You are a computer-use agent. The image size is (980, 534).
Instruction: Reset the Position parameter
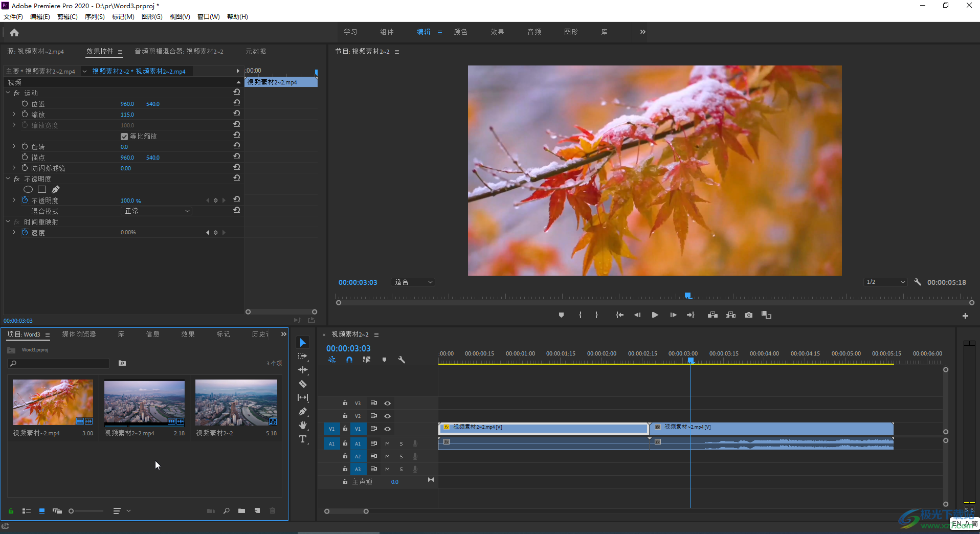[x=236, y=103]
